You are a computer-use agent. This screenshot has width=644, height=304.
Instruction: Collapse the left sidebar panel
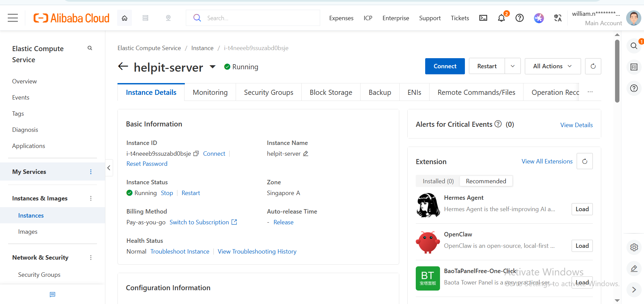pos(109,168)
